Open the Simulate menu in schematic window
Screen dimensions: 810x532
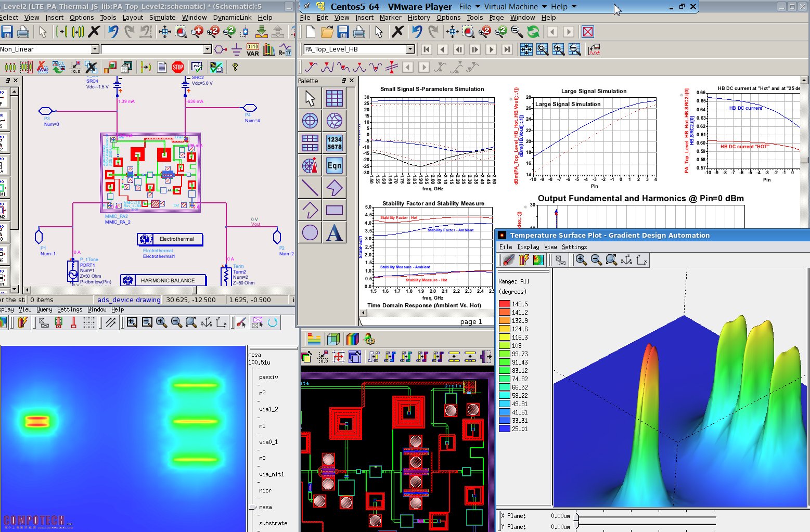click(162, 17)
